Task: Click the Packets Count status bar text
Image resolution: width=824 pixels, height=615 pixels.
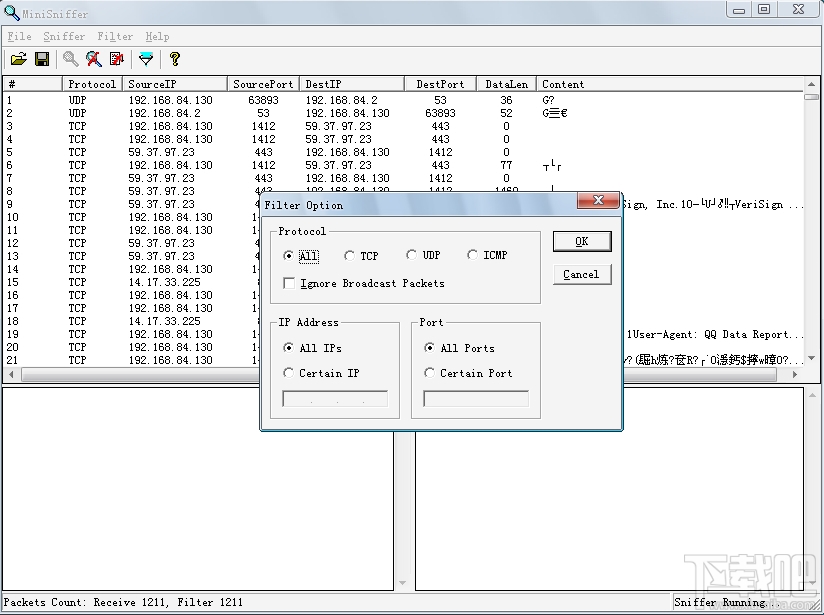Action: pos(123,602)
